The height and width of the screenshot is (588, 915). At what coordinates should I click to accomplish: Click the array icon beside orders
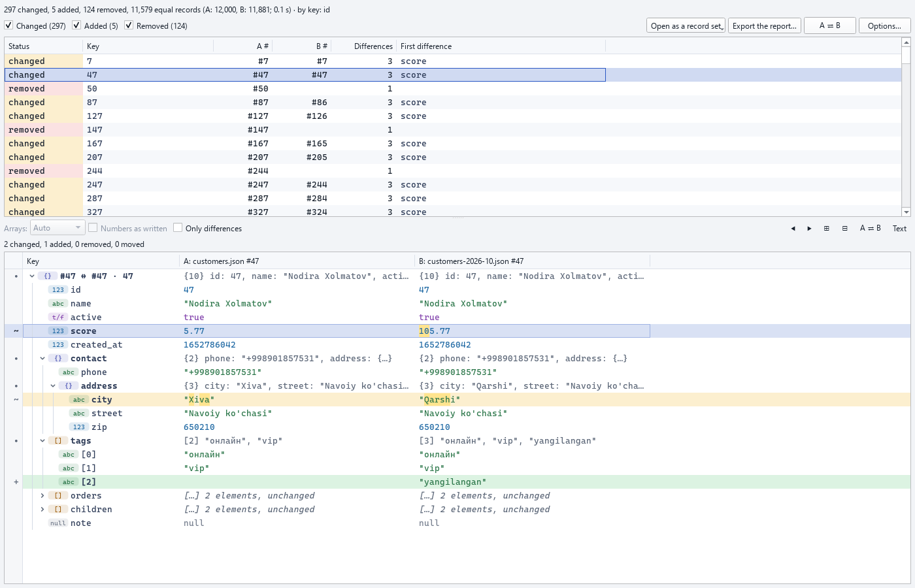click(x=58, y=496)
